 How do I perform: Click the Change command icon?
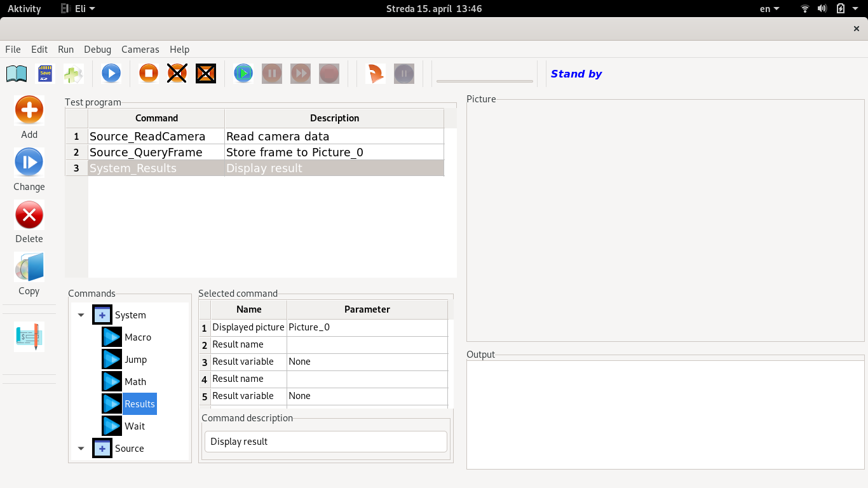point(29,163)
